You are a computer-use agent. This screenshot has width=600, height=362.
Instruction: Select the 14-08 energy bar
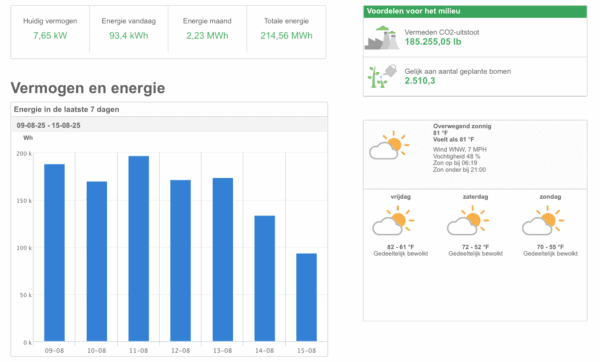tap(265, 278)
